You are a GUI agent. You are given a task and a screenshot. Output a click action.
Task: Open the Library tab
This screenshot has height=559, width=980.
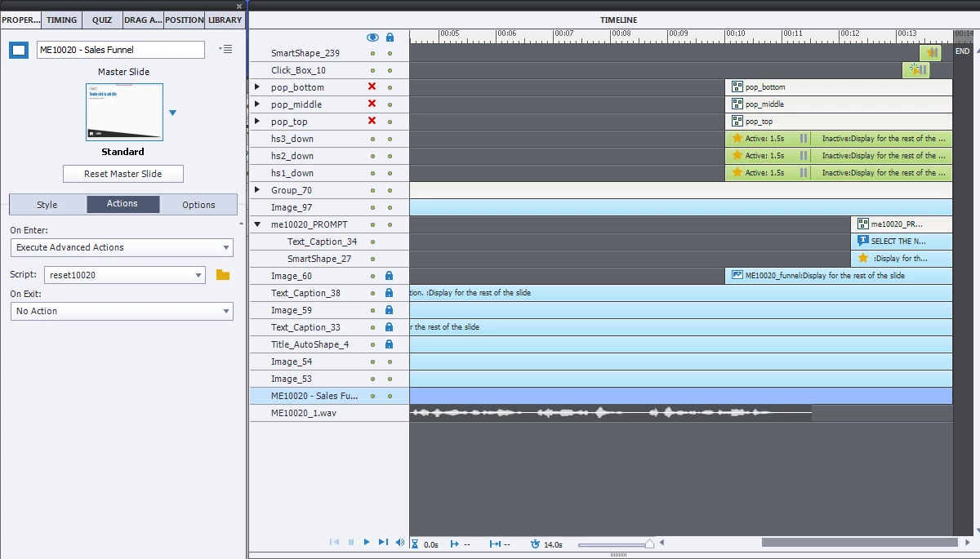(x=225, y=20)
